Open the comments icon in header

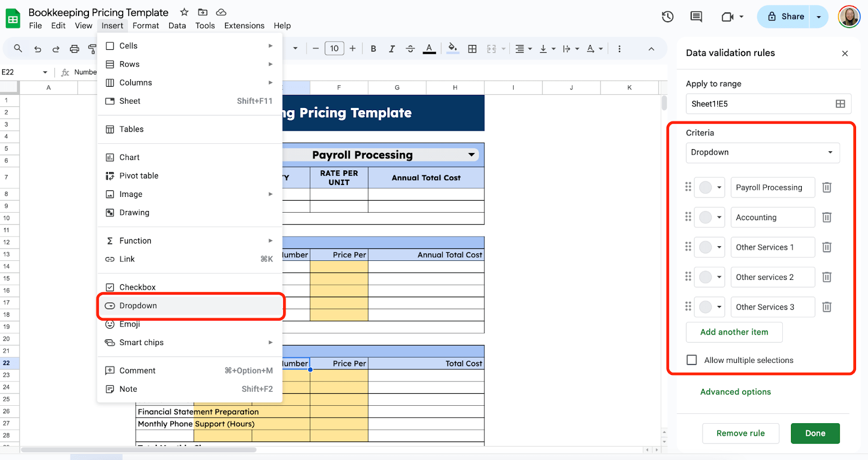click(x=696, y=17)
